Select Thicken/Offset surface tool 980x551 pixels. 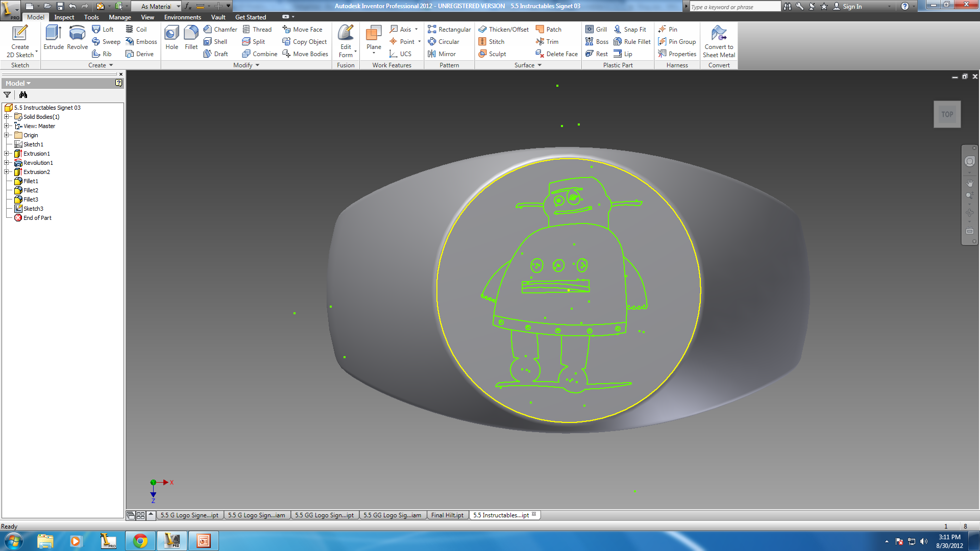503,30
